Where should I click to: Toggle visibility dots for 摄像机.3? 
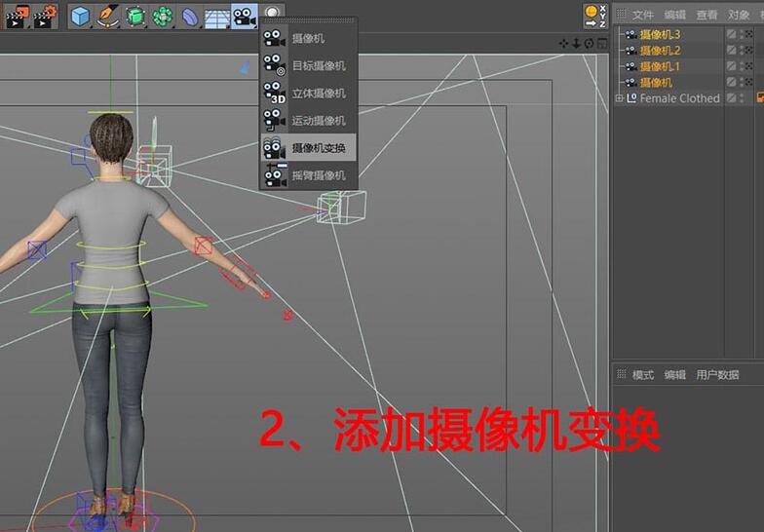[742, 34]
